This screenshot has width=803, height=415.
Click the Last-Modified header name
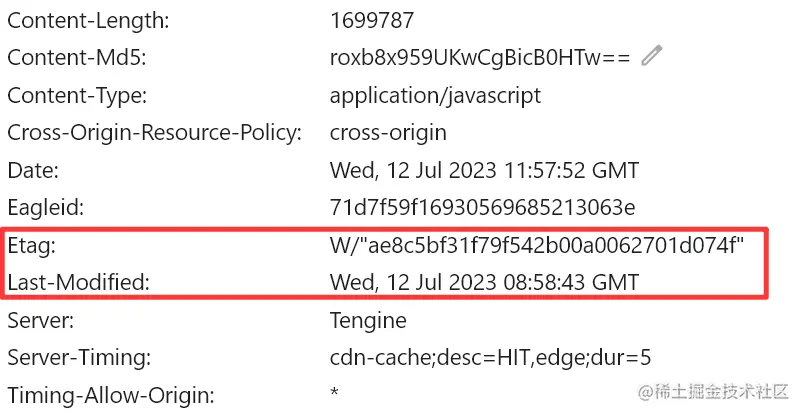click(78, 283)
